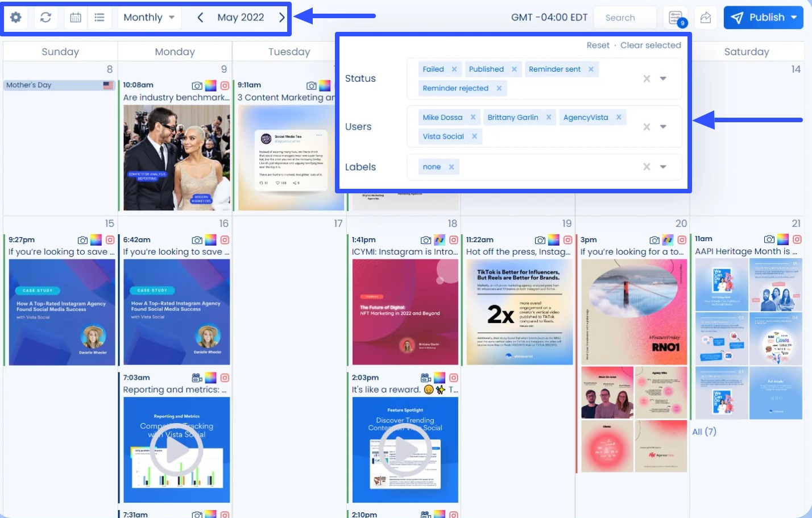Viewport: 812px width, 518px height.
Task: Click the Reset link in the filter panel
Action: click(x=598, y=45)
